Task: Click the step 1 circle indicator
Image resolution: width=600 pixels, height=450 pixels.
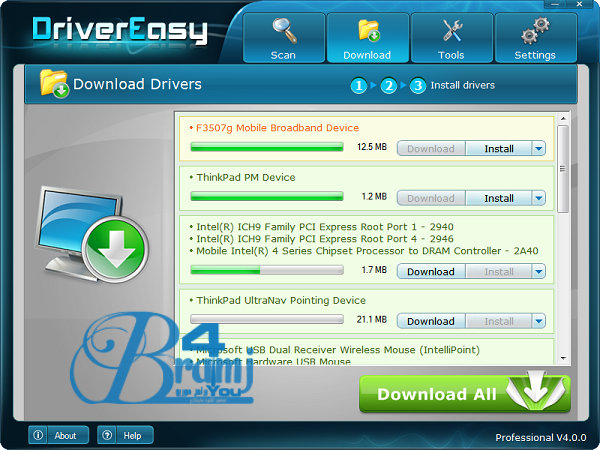Action: coord(359,86)
